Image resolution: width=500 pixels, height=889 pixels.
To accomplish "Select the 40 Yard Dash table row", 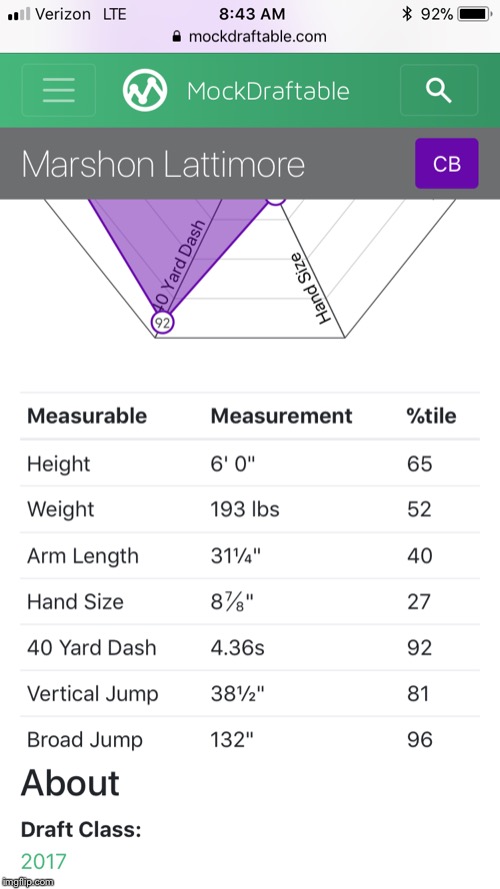I will tap(250, 647).
